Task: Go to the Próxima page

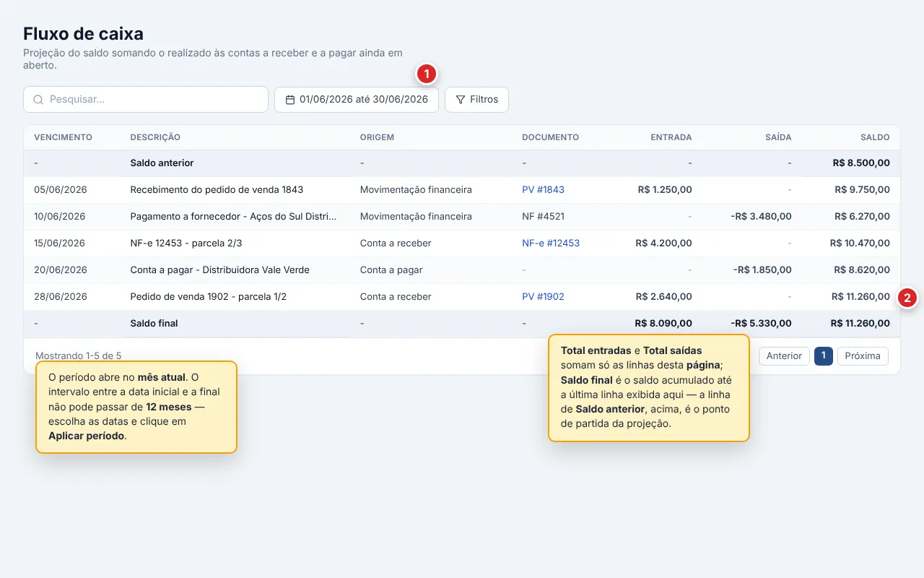Action: pos(863,355)
